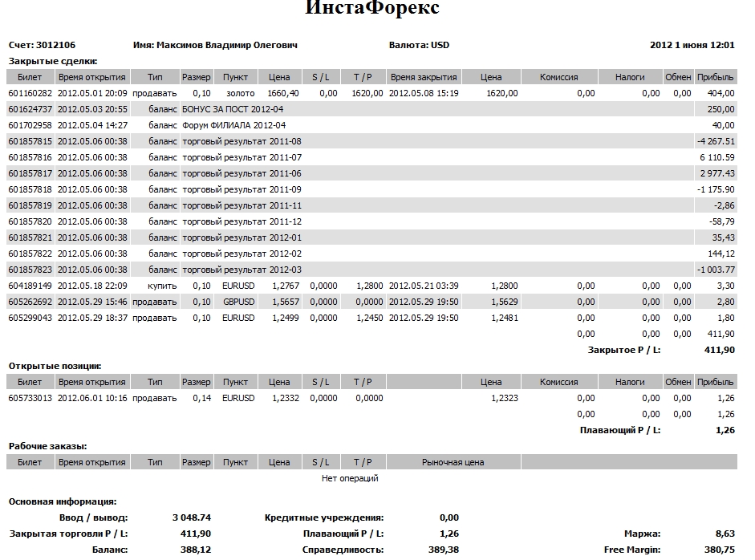
Task: Select the margin value 8,63
Action: pyautogui.click(x=725, y=534)
